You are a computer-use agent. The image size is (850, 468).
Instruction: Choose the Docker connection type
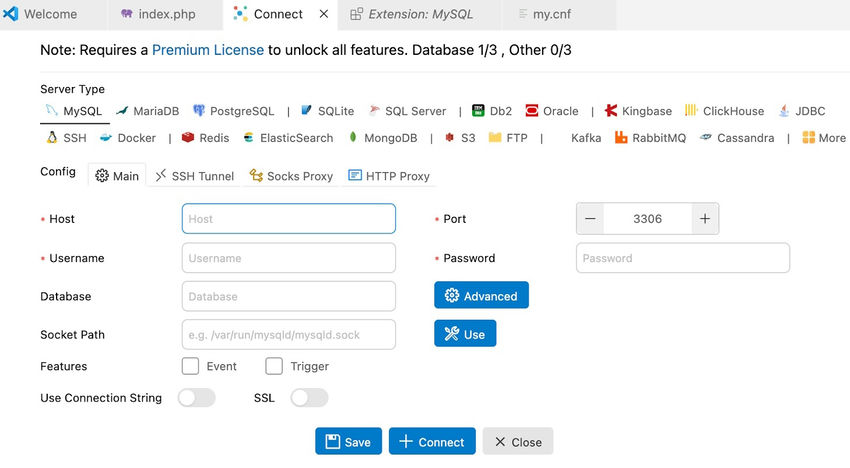coord(128,138)
